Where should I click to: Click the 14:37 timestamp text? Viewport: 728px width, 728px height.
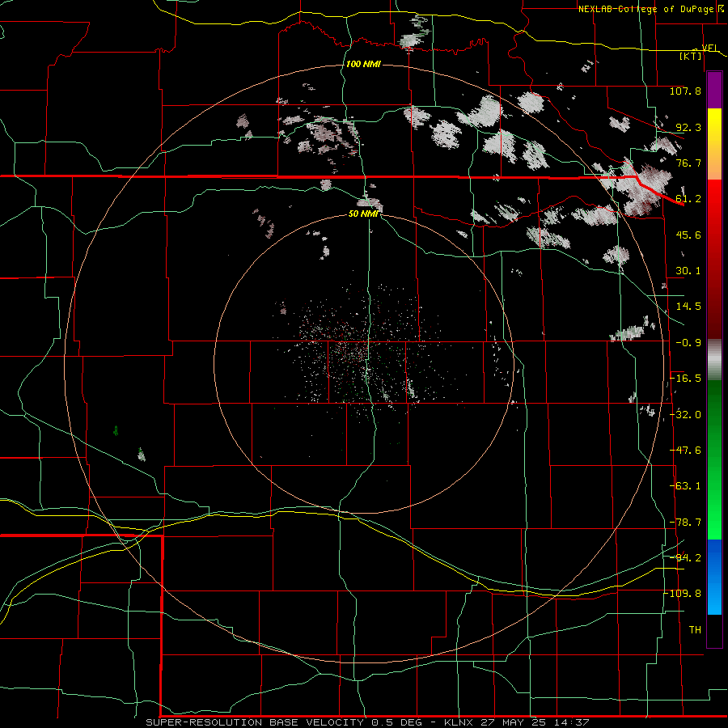tap(571, 722)
